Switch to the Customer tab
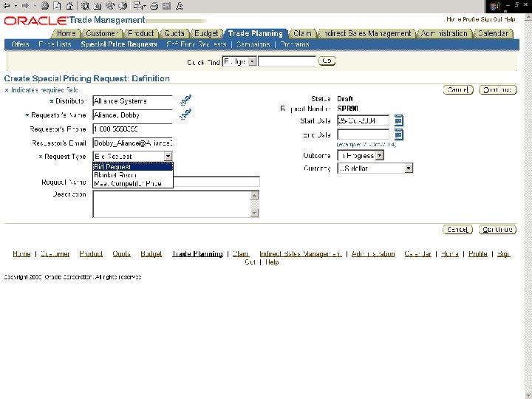 click(102, 33)
